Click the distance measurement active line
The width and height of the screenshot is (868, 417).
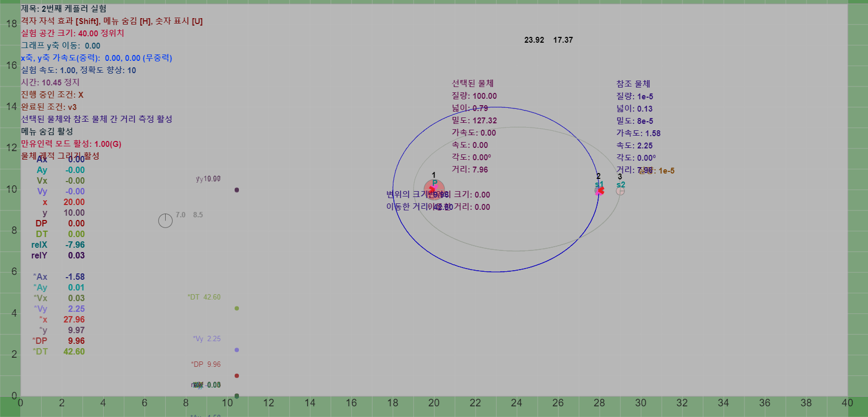tap(97, 119)
